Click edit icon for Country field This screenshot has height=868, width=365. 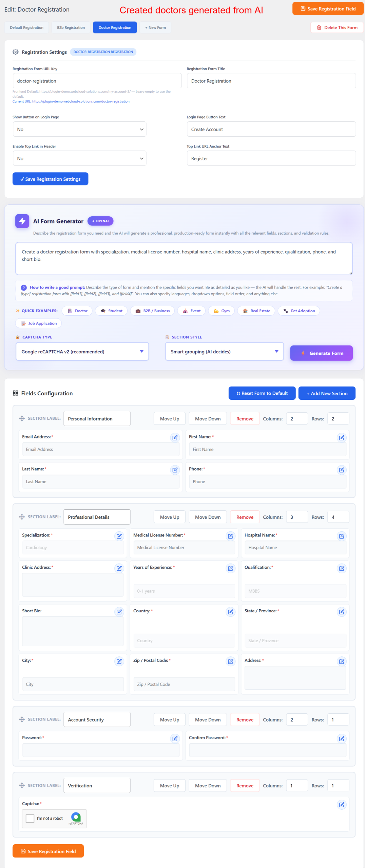pyautogui.click(x=230, y=612)
